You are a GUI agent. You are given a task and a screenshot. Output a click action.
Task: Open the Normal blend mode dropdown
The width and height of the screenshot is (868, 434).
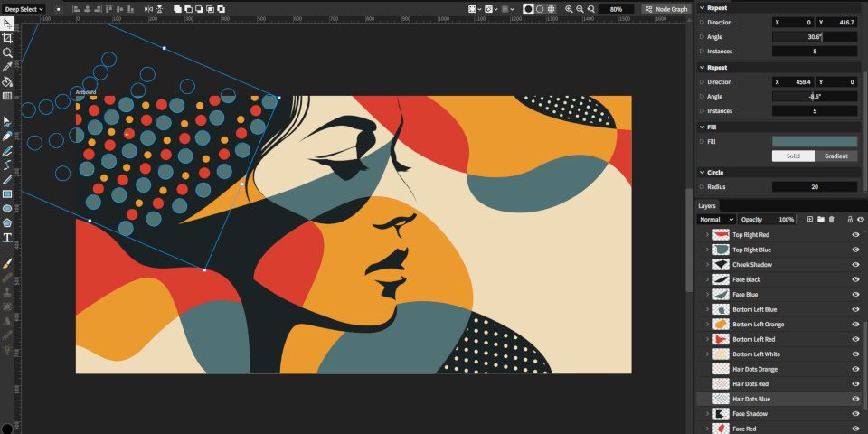coord(716,220)
